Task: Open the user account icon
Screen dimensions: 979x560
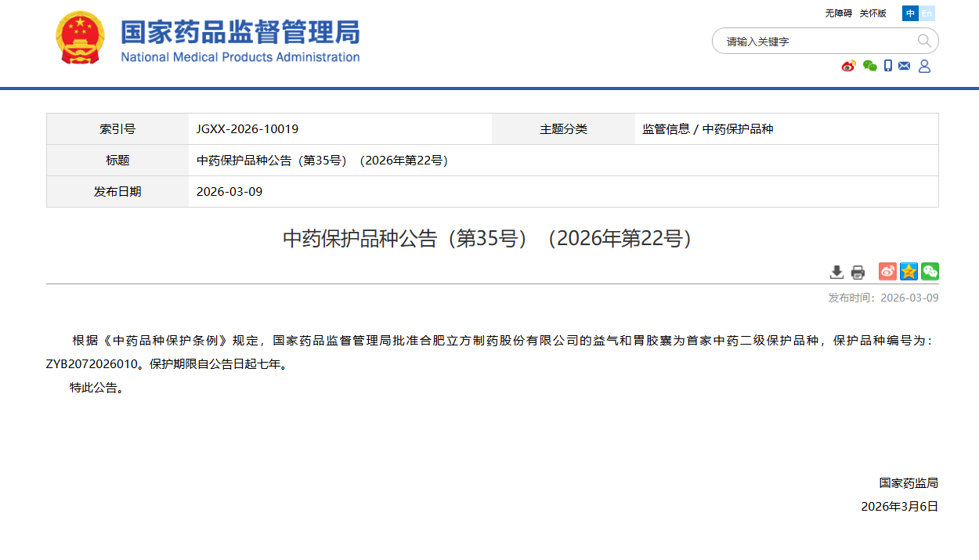Action: tap(924, 66)
